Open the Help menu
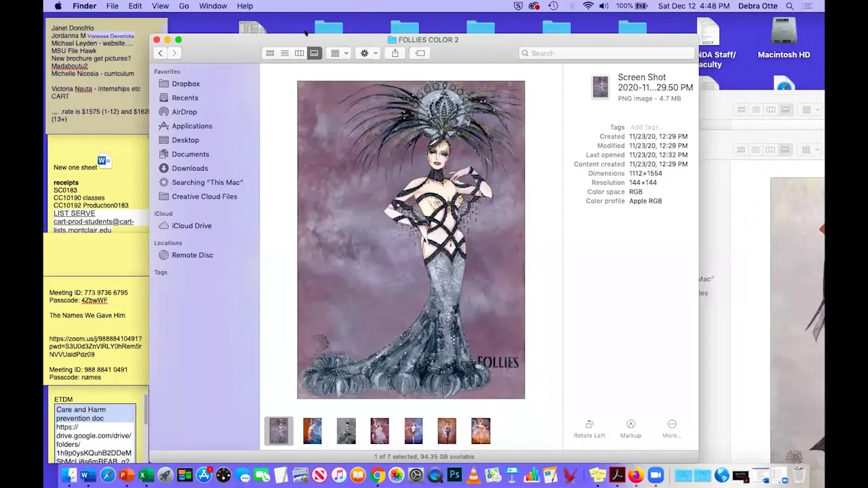The width and height of the screenshot is (868, 488). (x=245, y=6)
